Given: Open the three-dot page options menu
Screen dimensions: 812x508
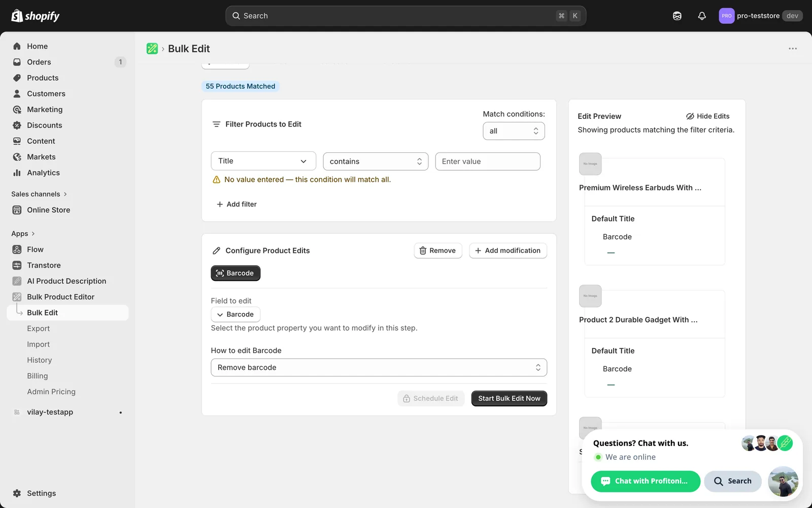Looking at the screenshot, I should click(x=793, y=49).
